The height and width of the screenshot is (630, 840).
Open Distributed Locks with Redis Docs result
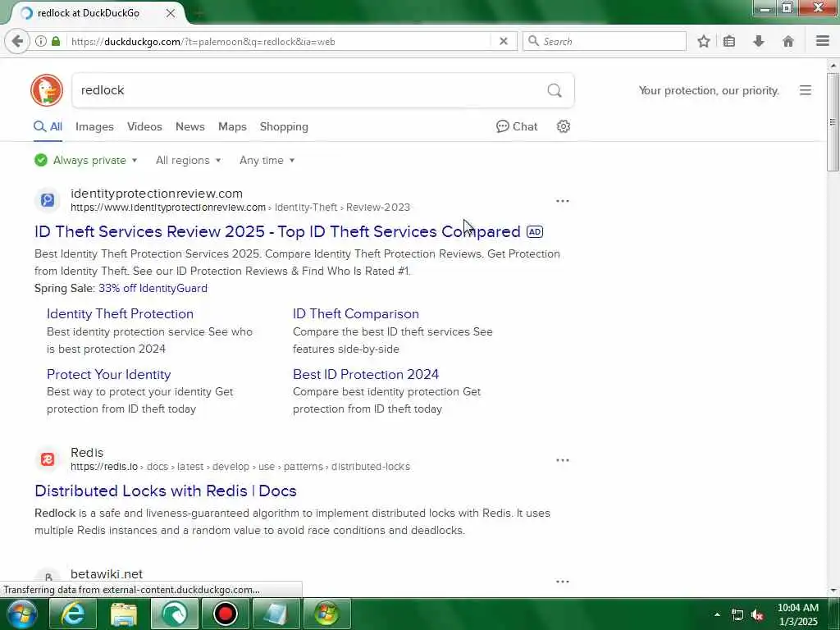(166, 491)
